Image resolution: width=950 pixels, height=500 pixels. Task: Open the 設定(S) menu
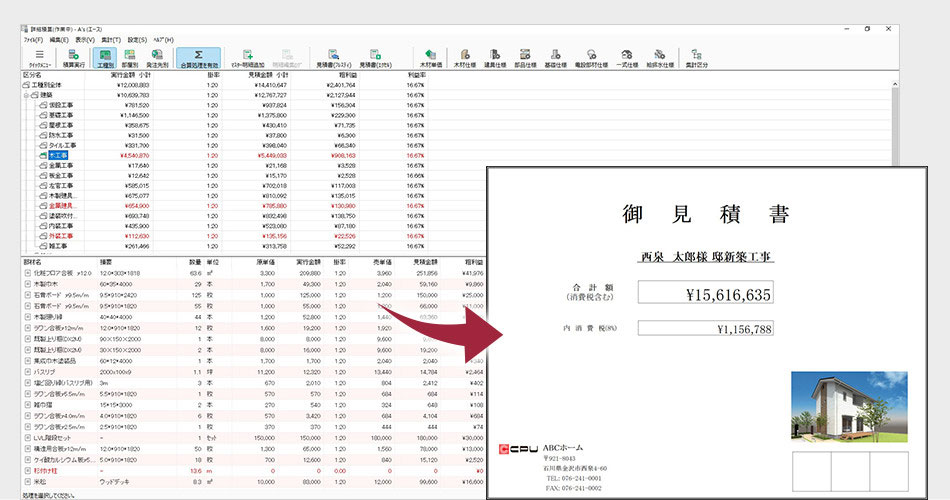coord(137,40)
